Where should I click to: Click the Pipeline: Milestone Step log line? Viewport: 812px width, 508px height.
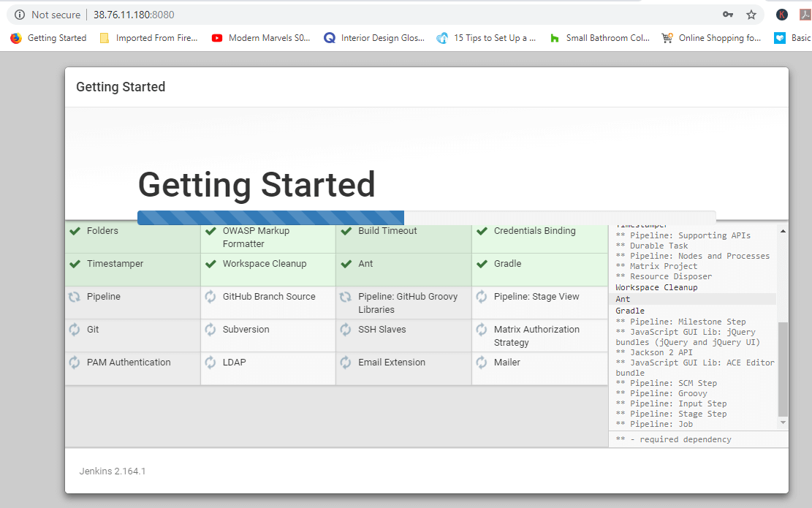pyautogui.click(x=680, y=322)
